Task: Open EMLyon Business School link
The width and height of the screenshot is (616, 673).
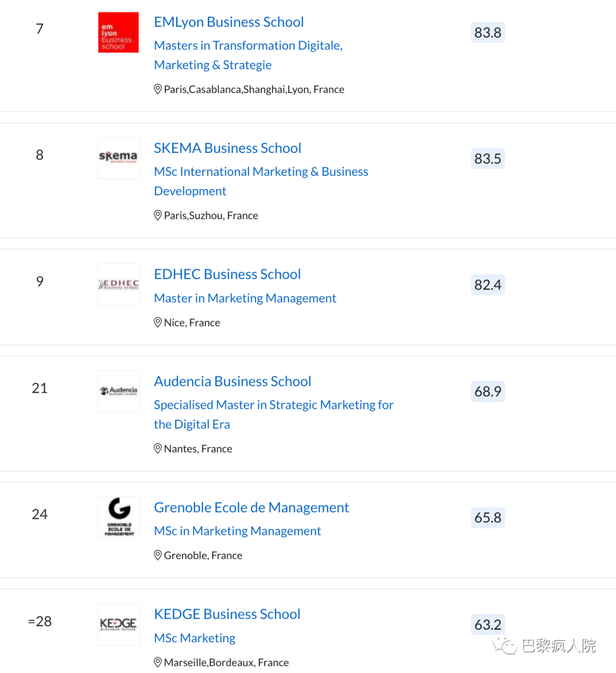Action: tap(229, 22)
